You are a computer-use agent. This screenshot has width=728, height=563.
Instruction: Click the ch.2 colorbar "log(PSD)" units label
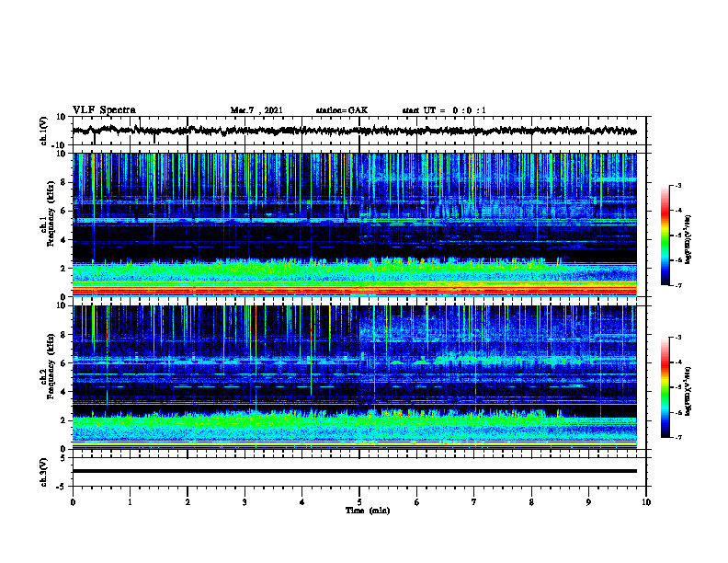pyautogui.click(x=688, y=392)
